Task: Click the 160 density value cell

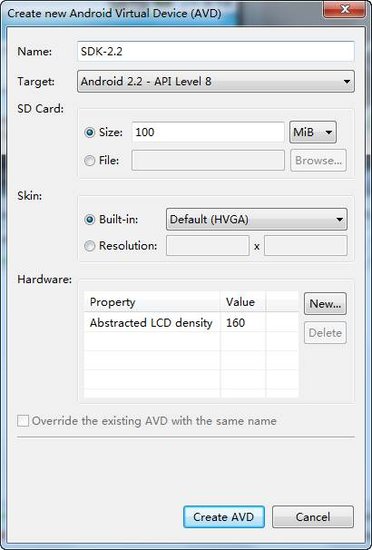Action: click(x=243, y=323)
